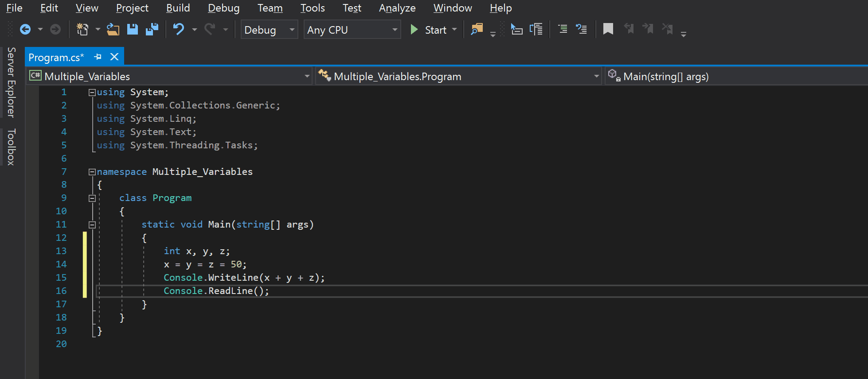Click the Find in Files icon
868x379 pixels.
pyautogui.click(x=477, y=30)
